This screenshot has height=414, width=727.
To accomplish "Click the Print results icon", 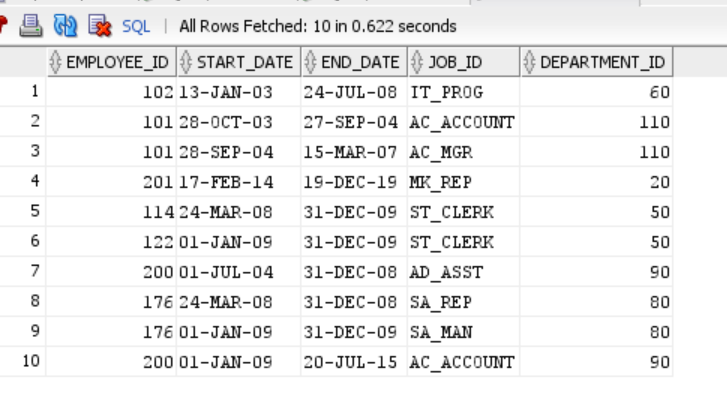I will tap(31, 26).
